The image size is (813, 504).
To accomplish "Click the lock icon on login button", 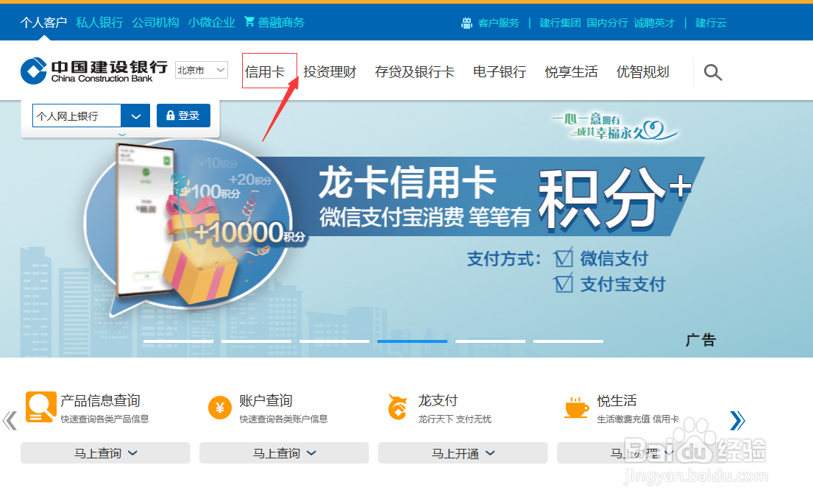I will click(170, 115).
